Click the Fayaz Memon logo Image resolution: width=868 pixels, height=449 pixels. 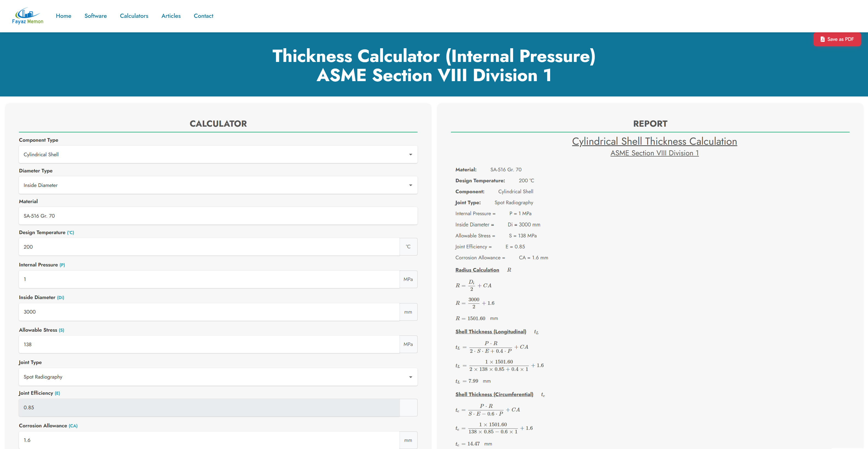[27, 16]
